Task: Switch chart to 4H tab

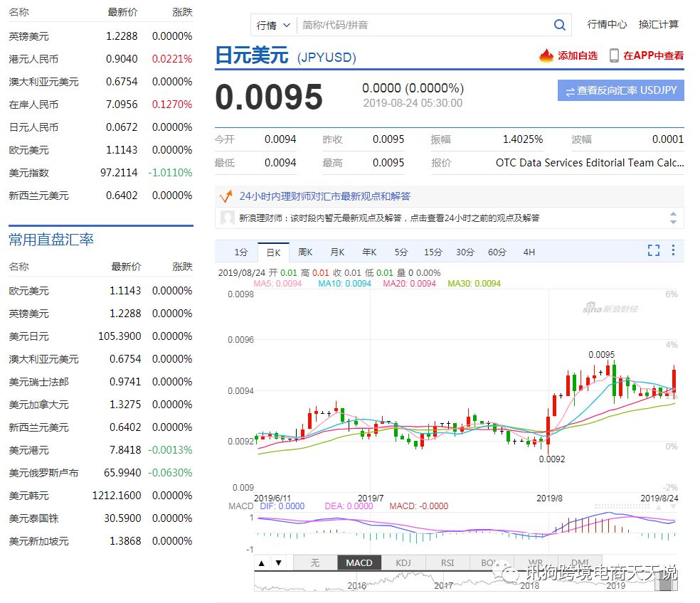Action: pos(529,252)
